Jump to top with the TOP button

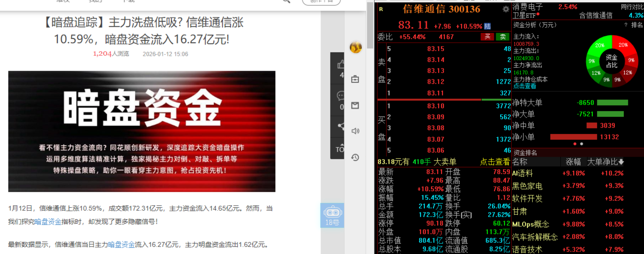[x=339, y=149]
